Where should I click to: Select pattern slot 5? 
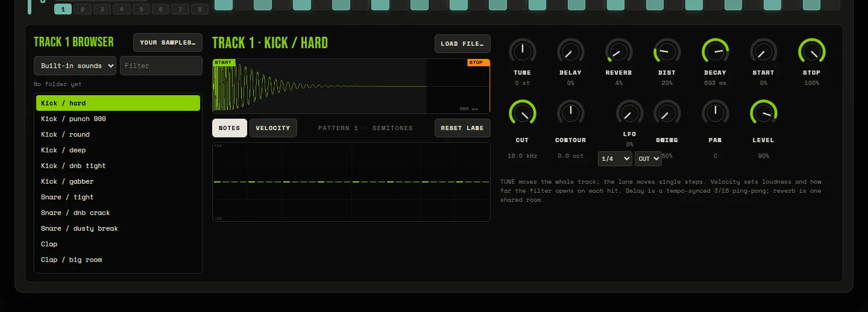(x=141, y=9)
